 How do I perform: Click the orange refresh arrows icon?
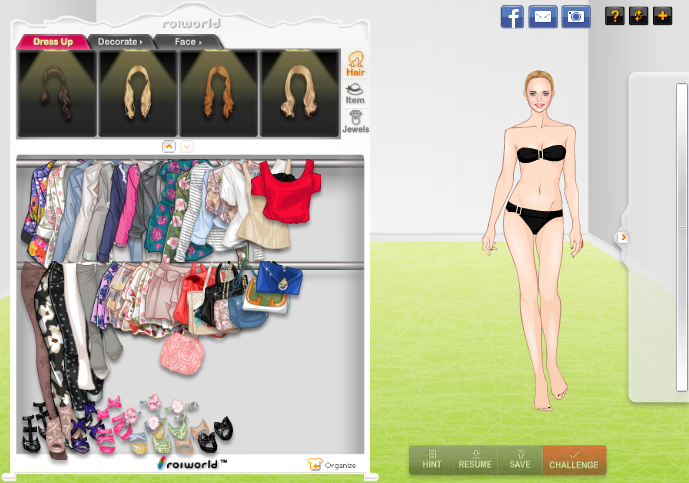point(638,16)
